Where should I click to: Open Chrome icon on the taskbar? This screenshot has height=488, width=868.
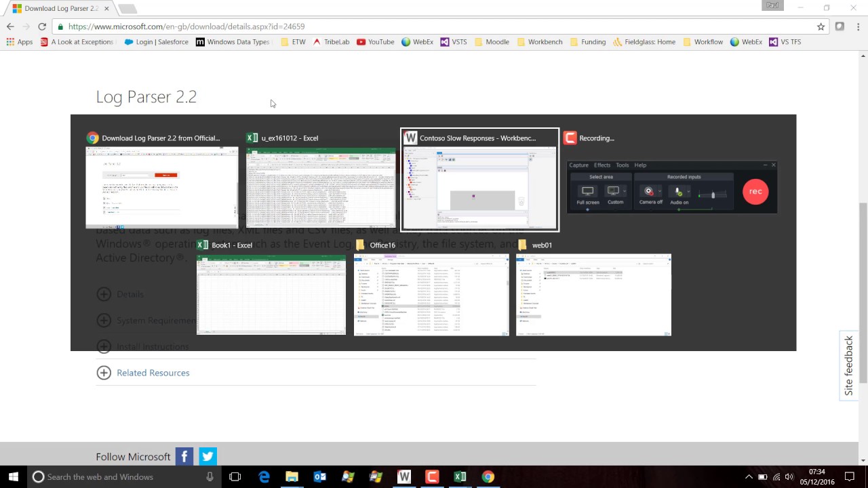pyautogui.click(x=488, y=476)
